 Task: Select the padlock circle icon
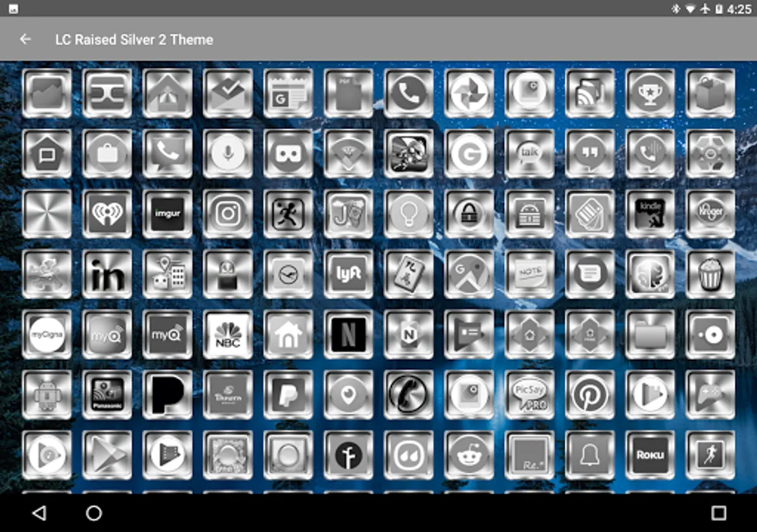(x=469, y=213)
